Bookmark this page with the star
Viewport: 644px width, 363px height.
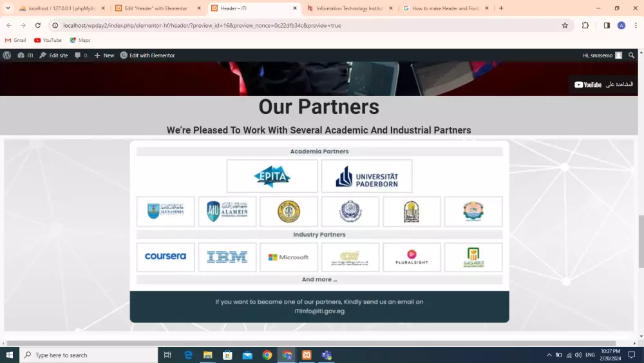tap(565, 26)
